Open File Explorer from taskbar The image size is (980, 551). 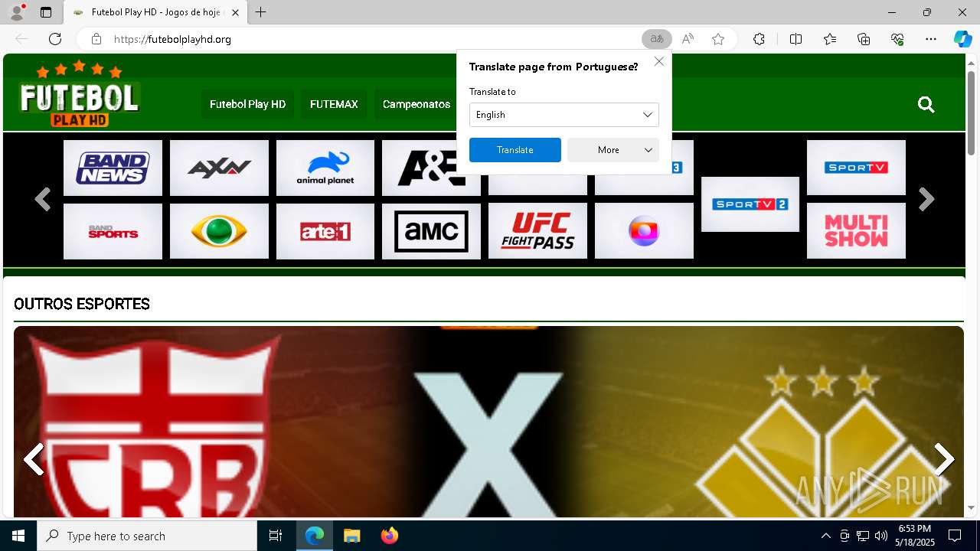point(351,536)
